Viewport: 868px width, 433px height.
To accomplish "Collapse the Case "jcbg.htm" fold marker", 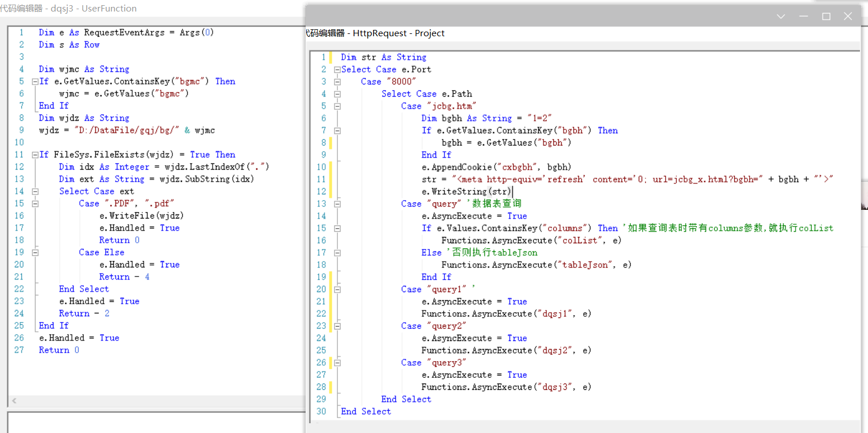I will click(x=337, y=106).
